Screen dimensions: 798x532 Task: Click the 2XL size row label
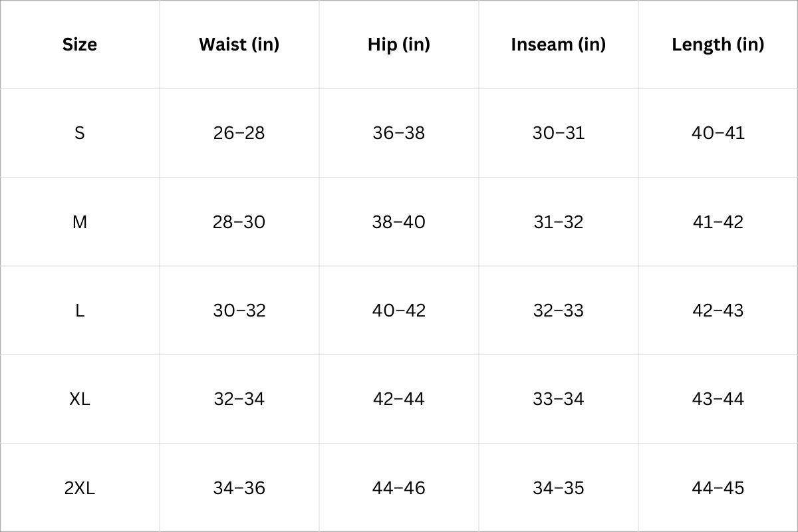[x=80, y=488]
